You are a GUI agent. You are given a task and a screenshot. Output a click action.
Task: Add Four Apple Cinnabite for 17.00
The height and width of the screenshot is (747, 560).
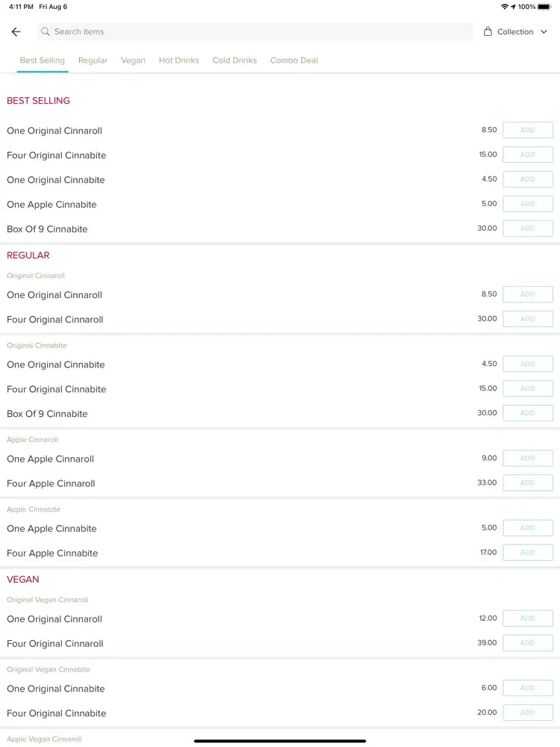point(528,552)
